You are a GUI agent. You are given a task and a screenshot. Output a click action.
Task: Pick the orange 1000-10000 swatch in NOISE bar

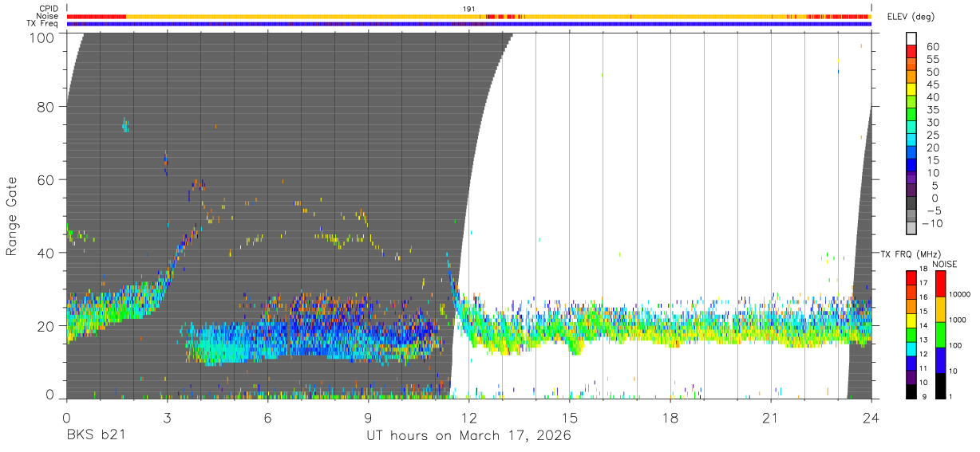(x=940, y=309)
